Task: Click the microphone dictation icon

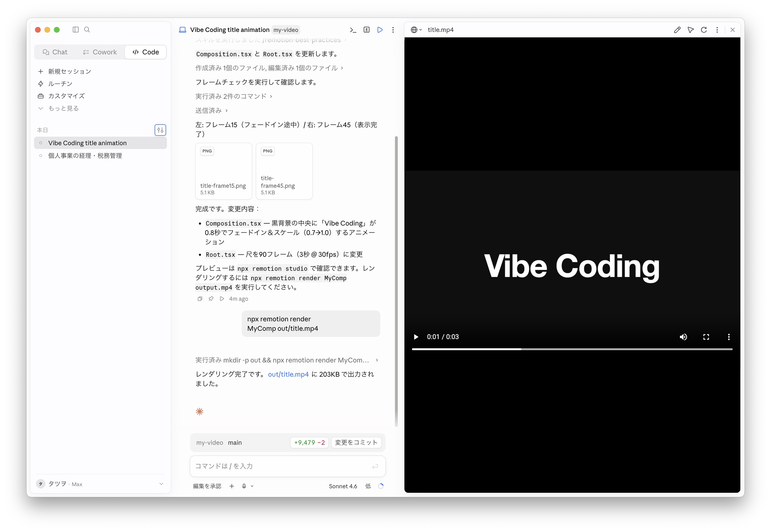Action: 244,486
